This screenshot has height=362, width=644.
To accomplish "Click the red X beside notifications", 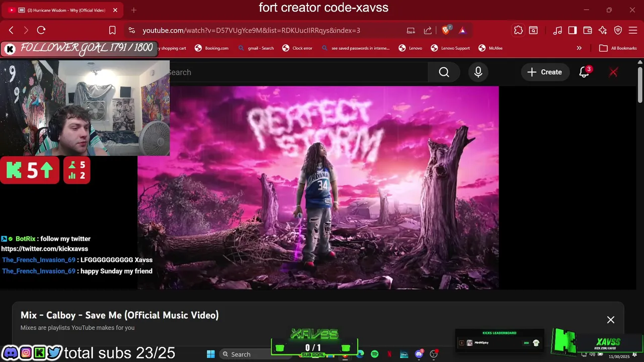I will coord(613,72).
